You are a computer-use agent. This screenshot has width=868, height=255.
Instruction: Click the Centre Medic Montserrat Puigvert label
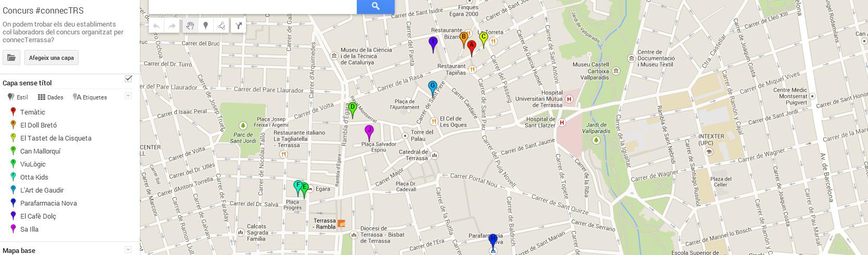[791, 96]
